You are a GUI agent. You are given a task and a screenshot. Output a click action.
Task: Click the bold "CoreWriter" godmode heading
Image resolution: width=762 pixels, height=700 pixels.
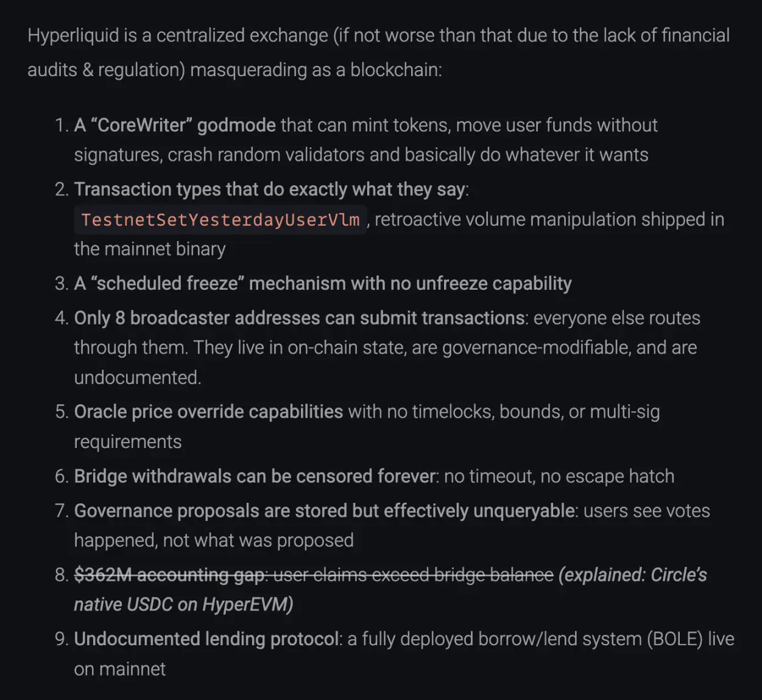[x=175, y=125]
